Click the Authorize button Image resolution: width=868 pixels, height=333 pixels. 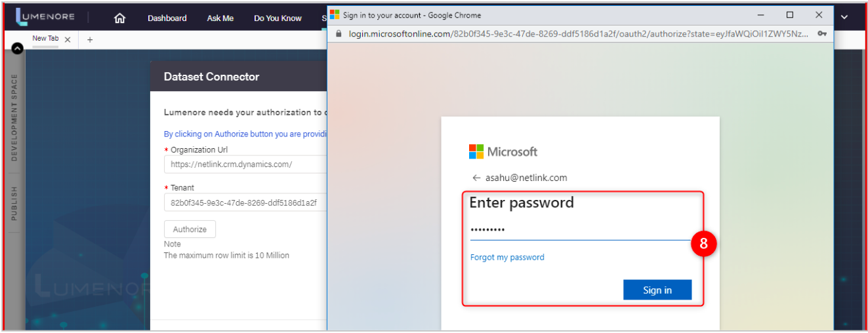point(190,229)
